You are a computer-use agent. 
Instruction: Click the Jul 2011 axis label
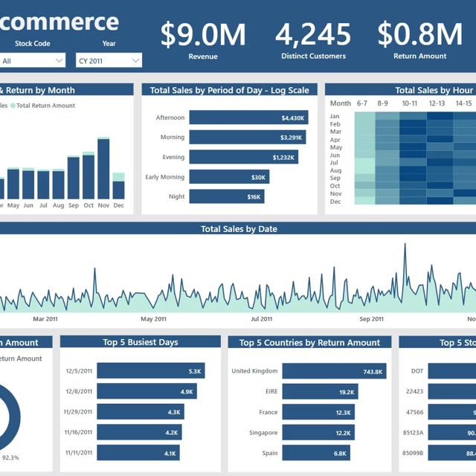pyautogui.click(x=261, y=319)
